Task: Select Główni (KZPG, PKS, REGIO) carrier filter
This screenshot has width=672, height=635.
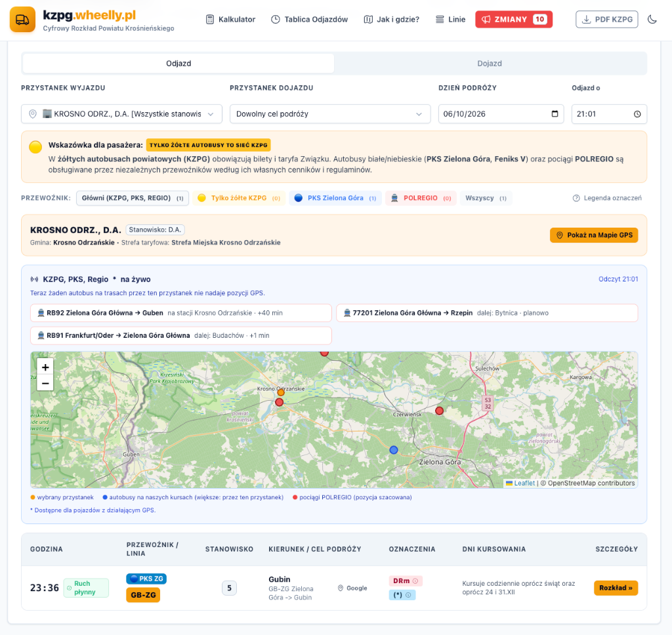Action: click(133, 198)
